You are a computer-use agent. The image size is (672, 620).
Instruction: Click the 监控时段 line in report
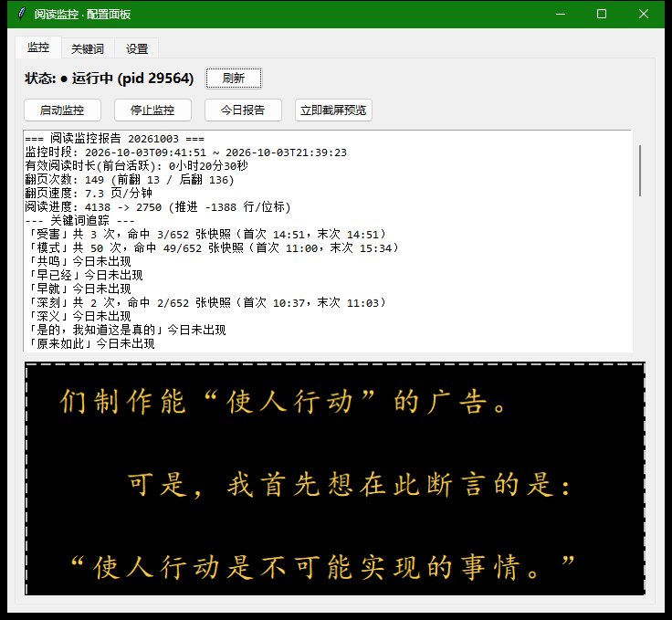pyautogui.click(x=185, y=152)
